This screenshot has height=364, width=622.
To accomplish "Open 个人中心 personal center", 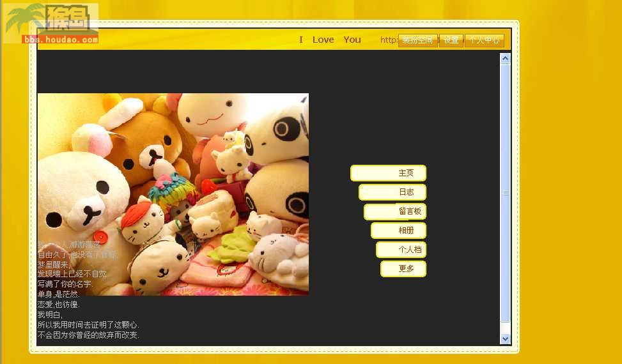I will tap(484, 40).
